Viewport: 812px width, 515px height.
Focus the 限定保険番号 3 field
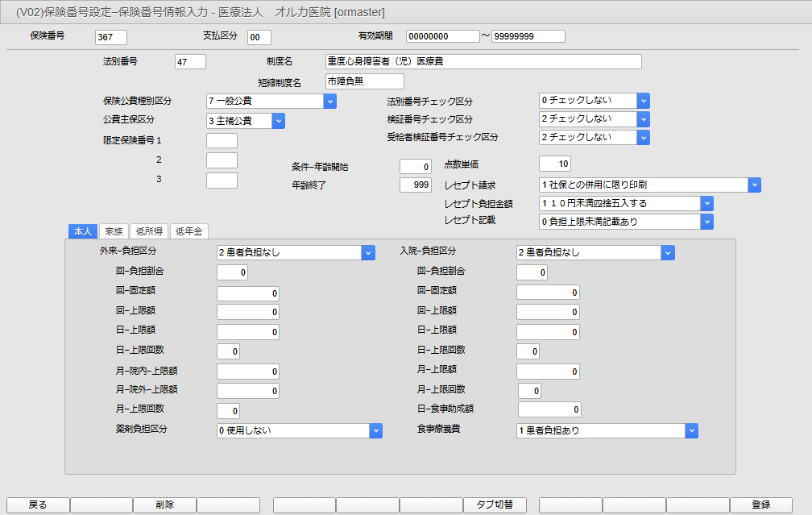pos(222,181)
